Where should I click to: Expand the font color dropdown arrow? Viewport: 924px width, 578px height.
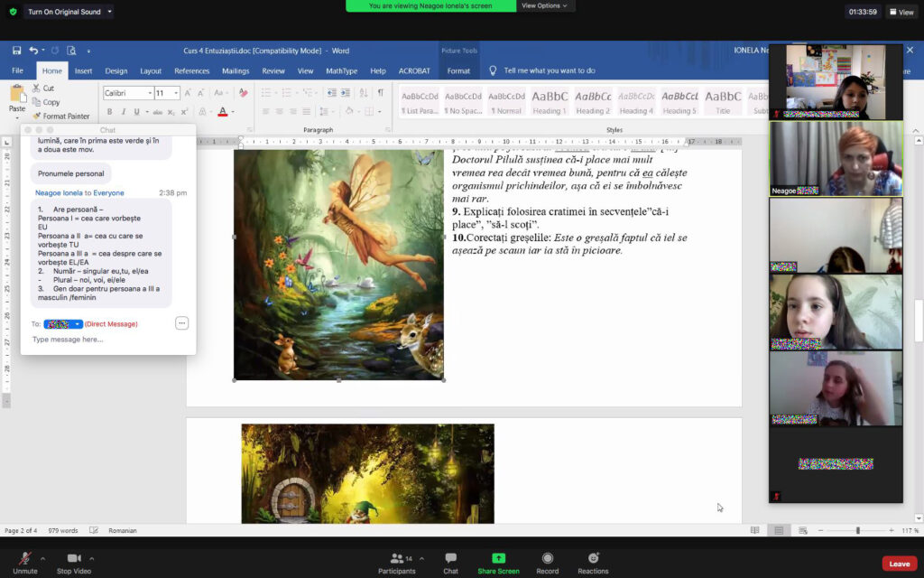coord(233,112)
